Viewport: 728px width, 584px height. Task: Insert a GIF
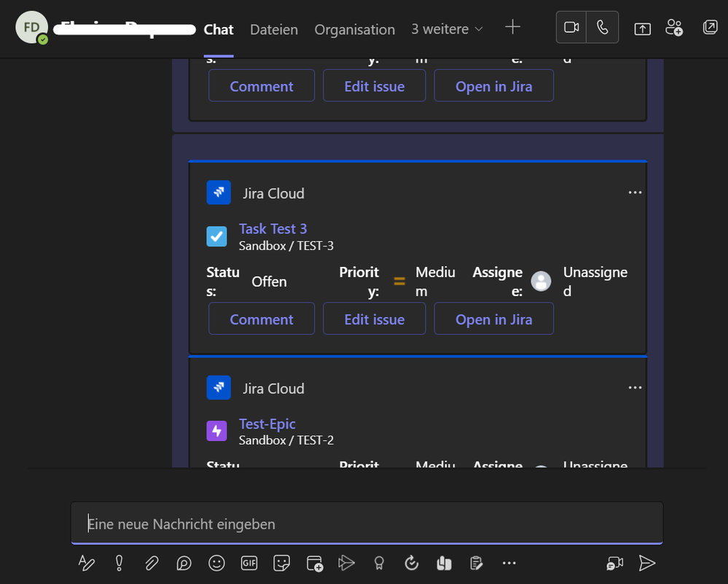(248, 563)
